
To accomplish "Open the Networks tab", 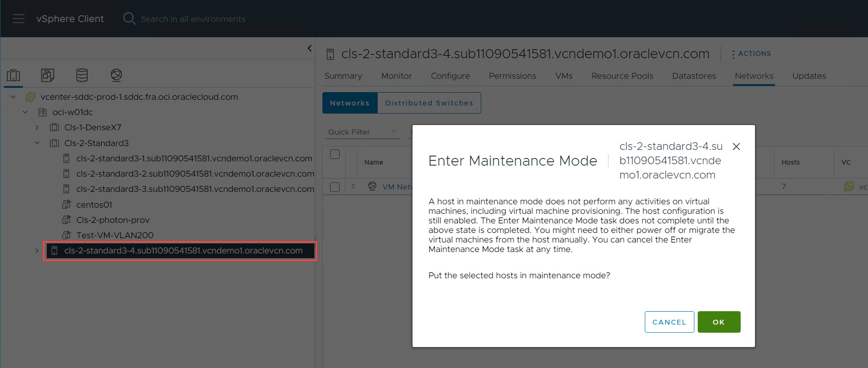I will click(x=754, y=76).
